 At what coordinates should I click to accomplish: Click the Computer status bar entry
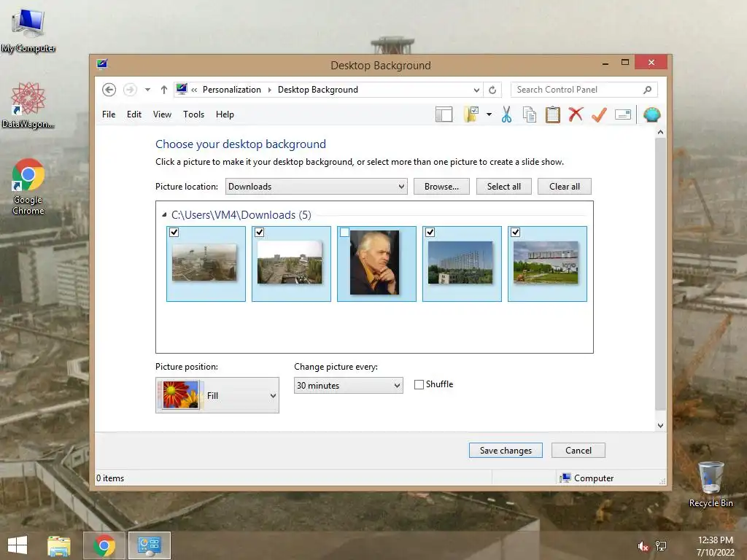587,478
